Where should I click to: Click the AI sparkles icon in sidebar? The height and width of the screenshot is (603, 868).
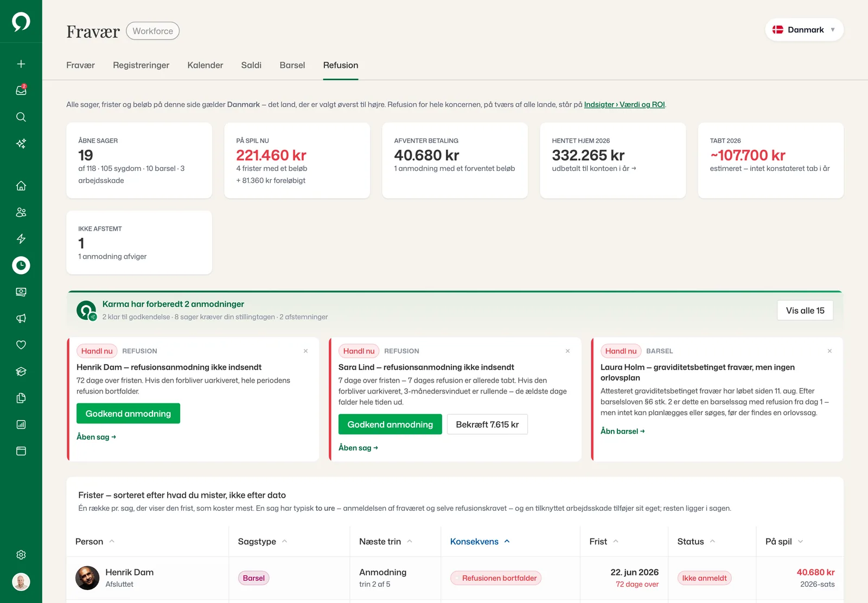[x=21, y=144]
